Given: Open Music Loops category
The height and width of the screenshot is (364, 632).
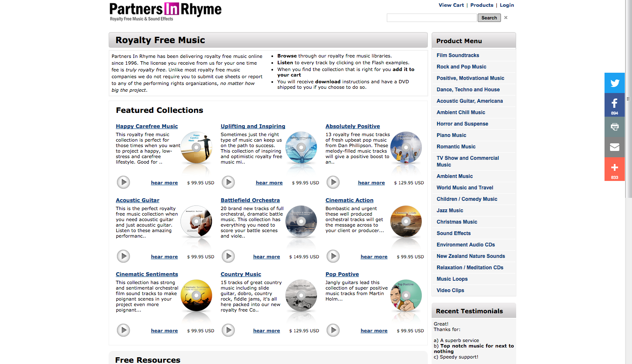Looking at the screenshot, I should 452,279.
